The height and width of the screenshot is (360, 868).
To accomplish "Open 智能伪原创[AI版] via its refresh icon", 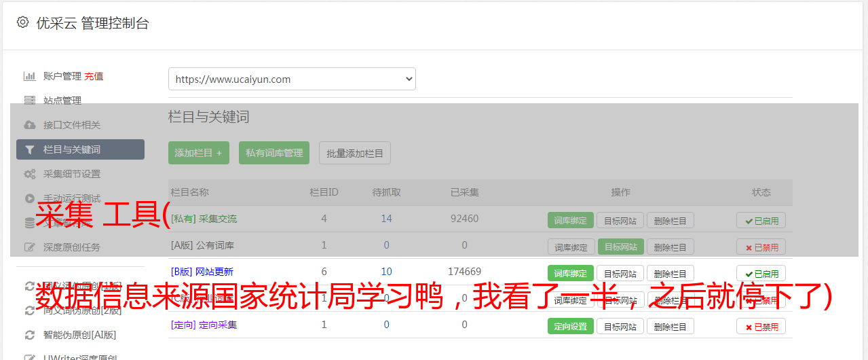I will 29,335.
